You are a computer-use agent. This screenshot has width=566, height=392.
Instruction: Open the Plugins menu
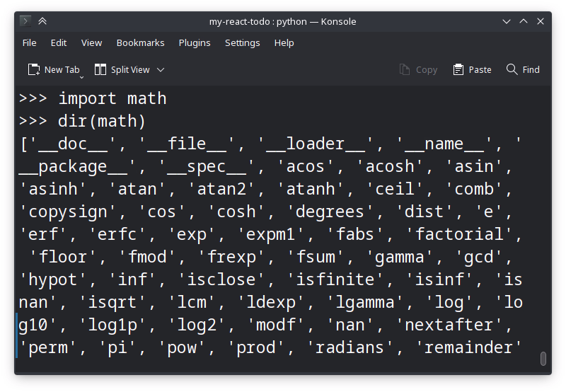tap(195, 43)
